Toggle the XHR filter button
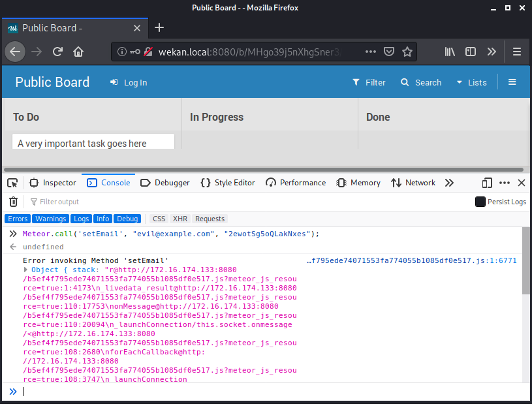The width and height of the screenshot is (532, 404). coord(180,219)
